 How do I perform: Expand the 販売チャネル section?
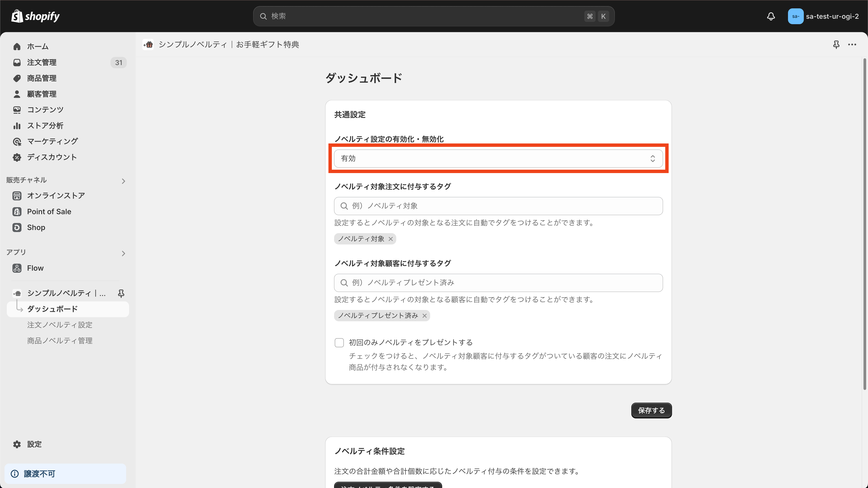coord(123,181)
